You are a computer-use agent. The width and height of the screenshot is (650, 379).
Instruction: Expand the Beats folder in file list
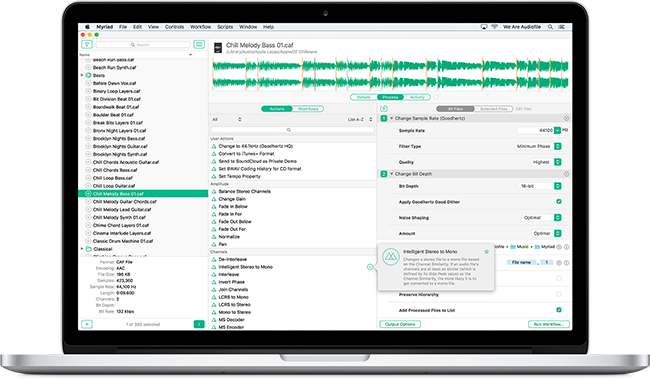82,75
